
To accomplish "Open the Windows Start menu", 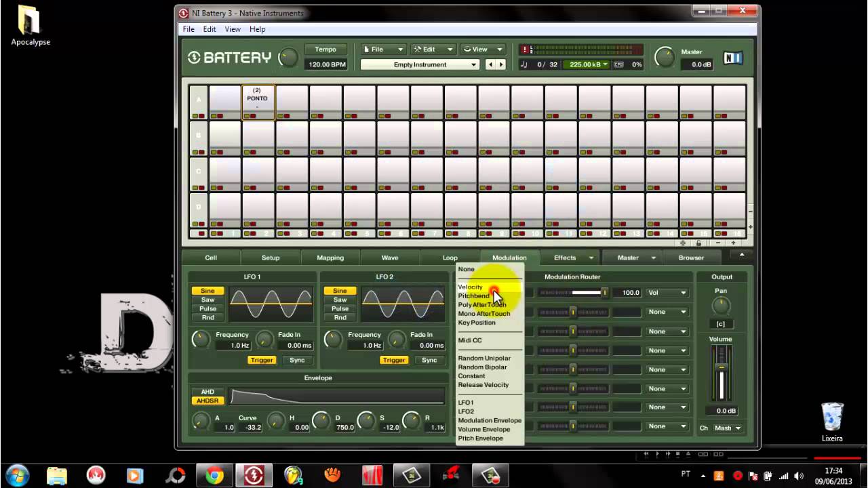I will (x=17, y=475).
